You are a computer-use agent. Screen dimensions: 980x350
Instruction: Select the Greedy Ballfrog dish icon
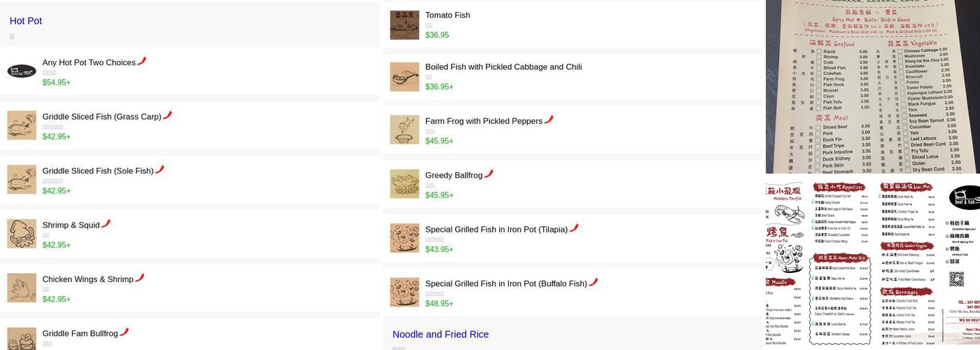click(x=405, y=184)
